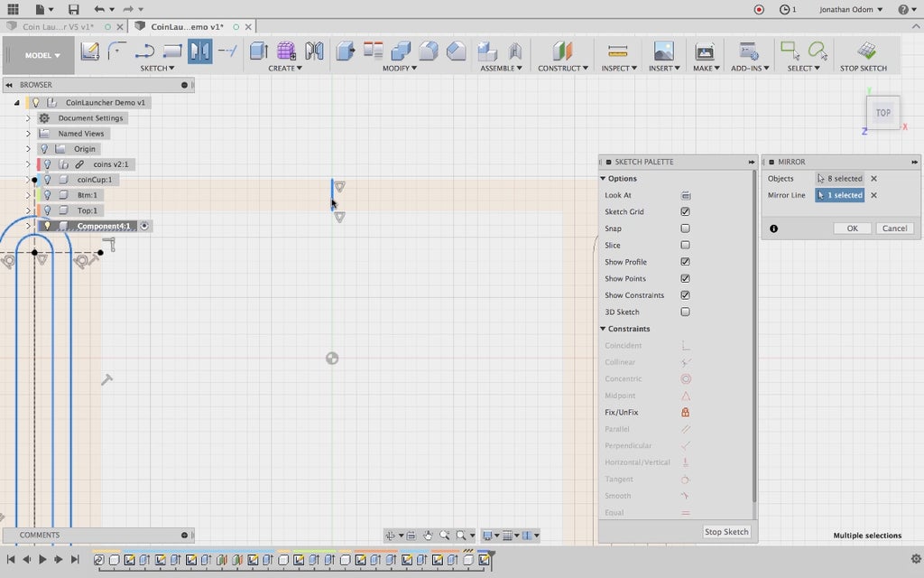Hide the coinCup:1 component lightbulb
The width and height of the screenshot is (924, 578).
48,180
